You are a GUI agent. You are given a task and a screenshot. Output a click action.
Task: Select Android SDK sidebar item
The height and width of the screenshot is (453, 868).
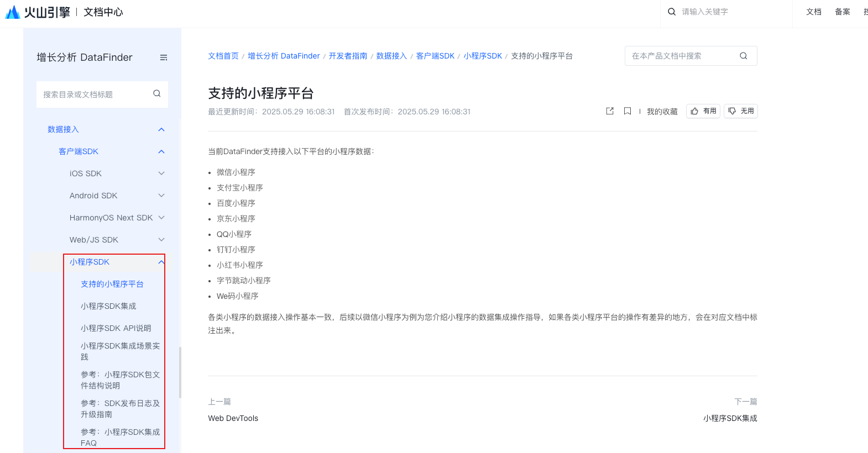[x=93, y=196]
